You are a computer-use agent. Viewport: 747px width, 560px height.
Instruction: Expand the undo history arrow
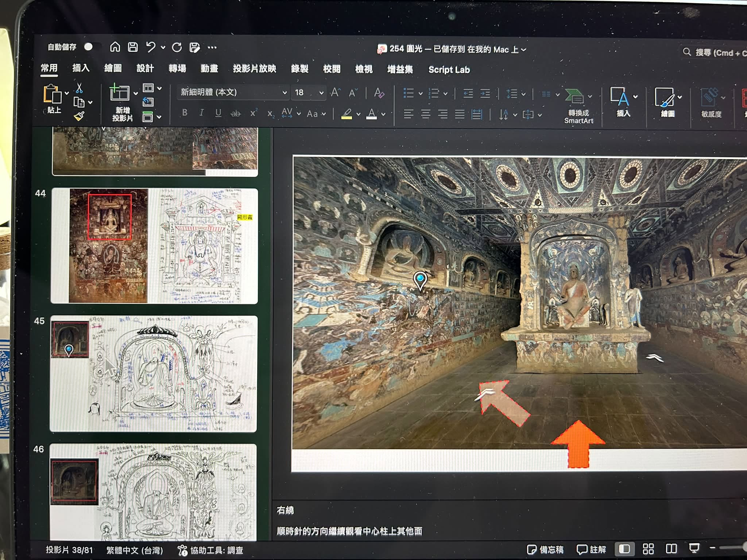click(x=163, y=47)
